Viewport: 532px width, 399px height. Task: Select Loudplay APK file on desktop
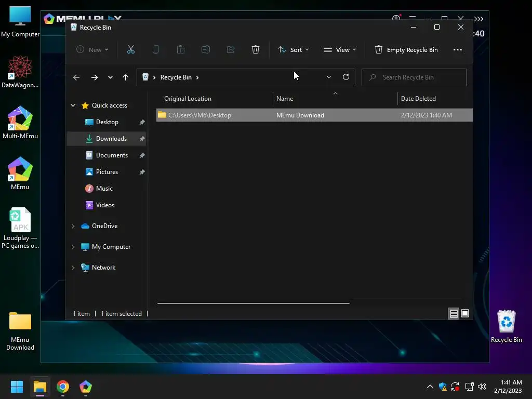coord(20,228)
